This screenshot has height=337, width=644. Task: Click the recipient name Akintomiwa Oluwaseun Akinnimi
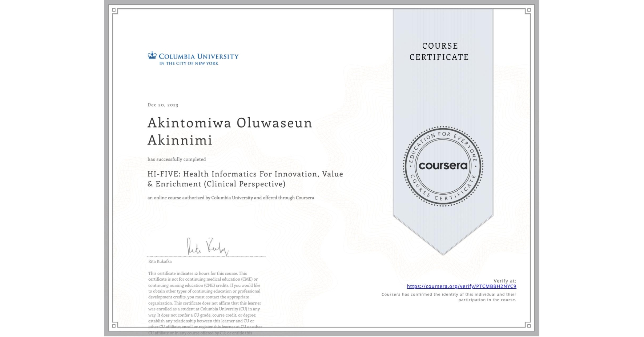[x=230, y=131]
